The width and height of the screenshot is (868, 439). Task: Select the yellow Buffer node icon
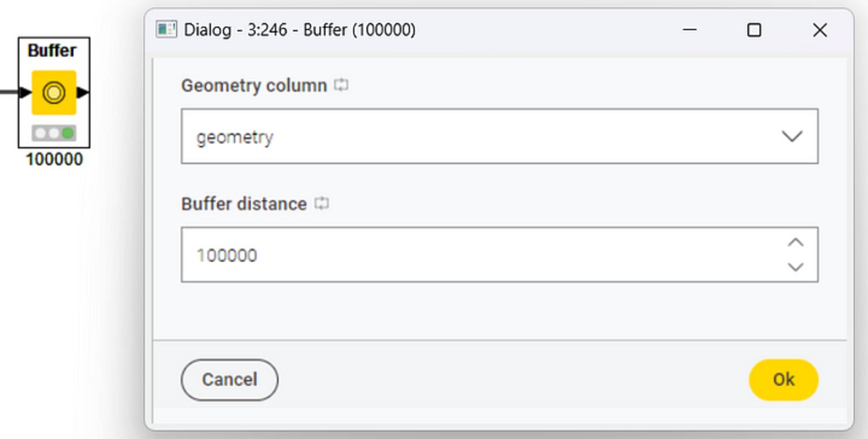click(x=54, y=92)
